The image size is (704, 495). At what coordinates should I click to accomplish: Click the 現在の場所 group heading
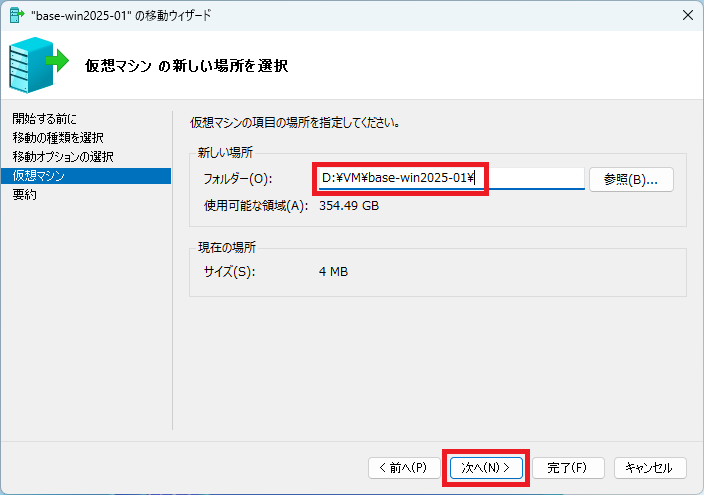tap(227, 248)
